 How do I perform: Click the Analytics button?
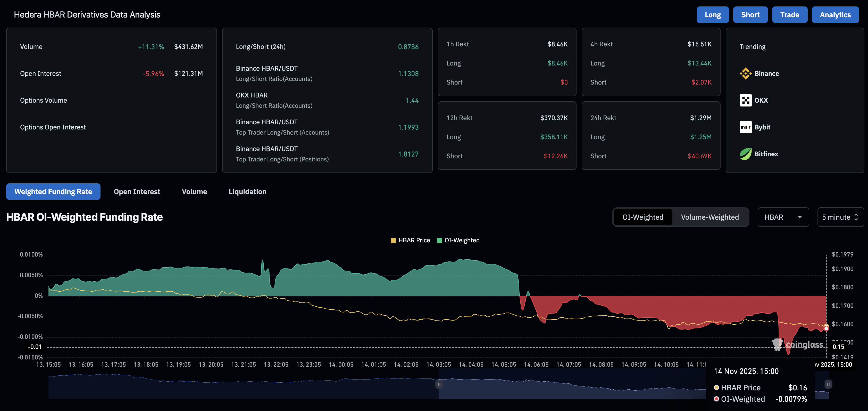(x=835, y=15)
